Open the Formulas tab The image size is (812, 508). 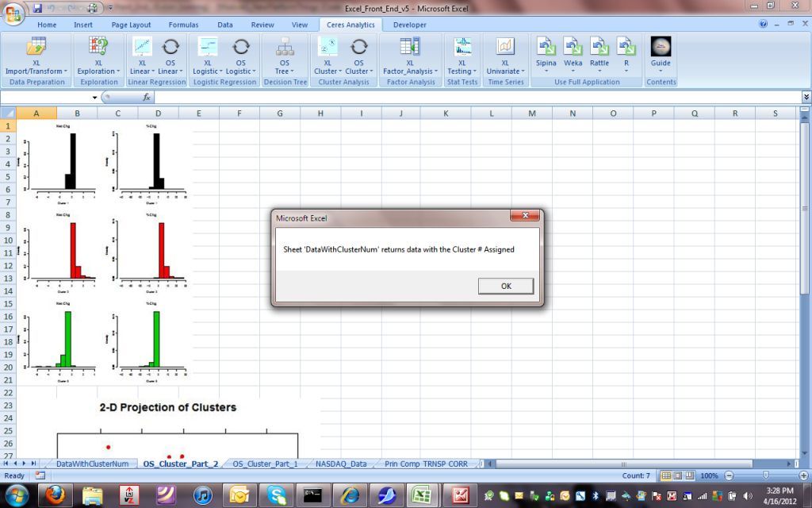(183, 25)
